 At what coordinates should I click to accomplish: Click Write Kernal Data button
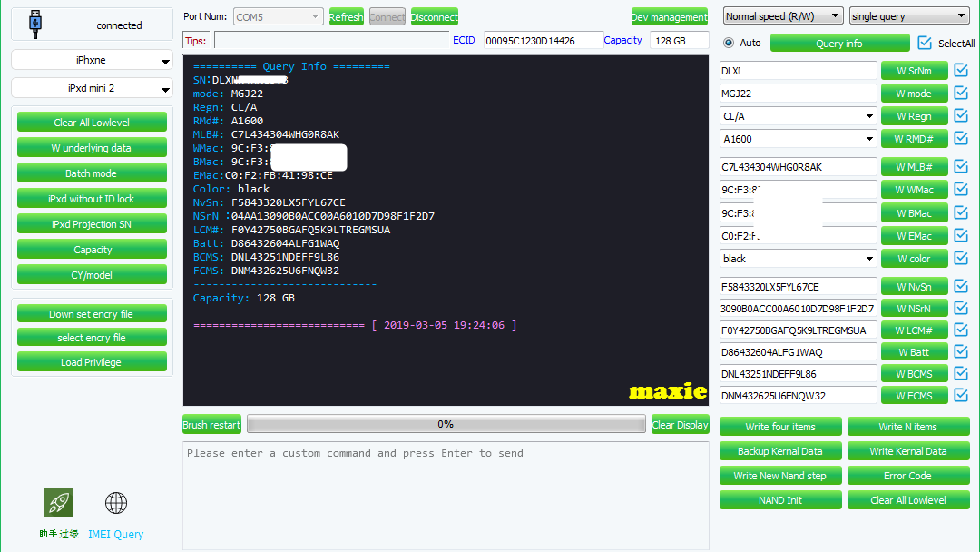click(x=908, y=450)
